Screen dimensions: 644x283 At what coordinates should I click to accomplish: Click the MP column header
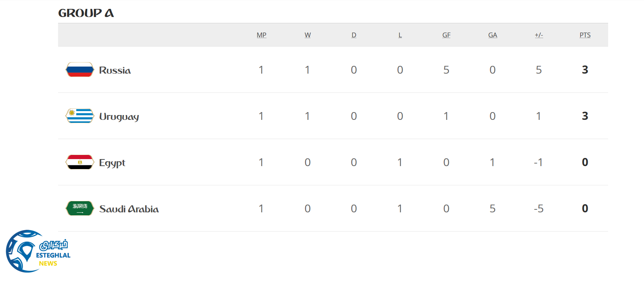pos(262,35)
